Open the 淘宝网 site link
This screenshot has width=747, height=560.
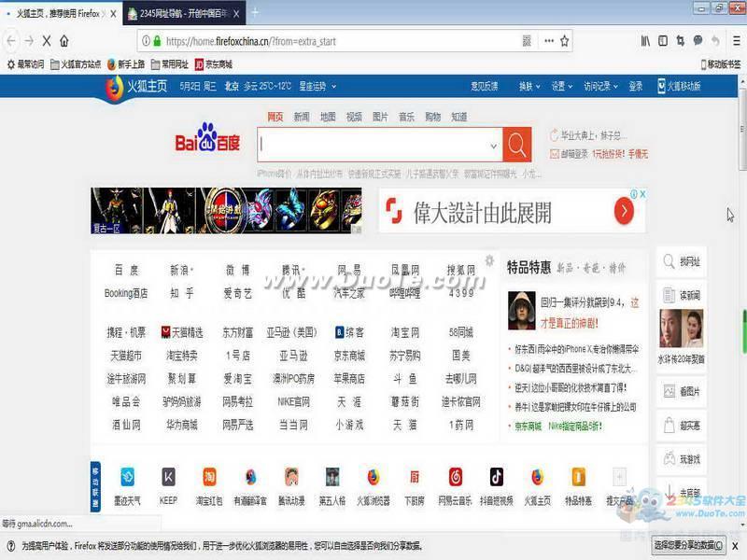tap(405, 332)
